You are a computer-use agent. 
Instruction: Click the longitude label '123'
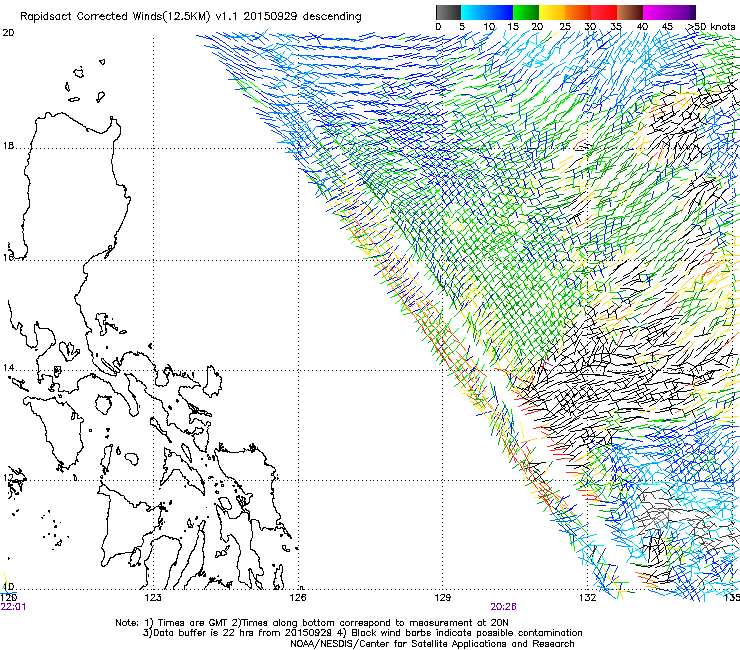[x=153, y=598]
